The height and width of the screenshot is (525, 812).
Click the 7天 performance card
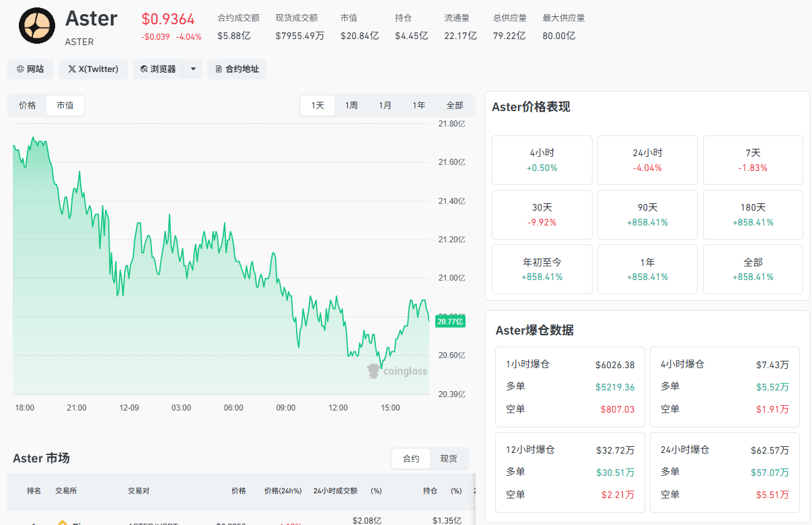pos(753,160)
